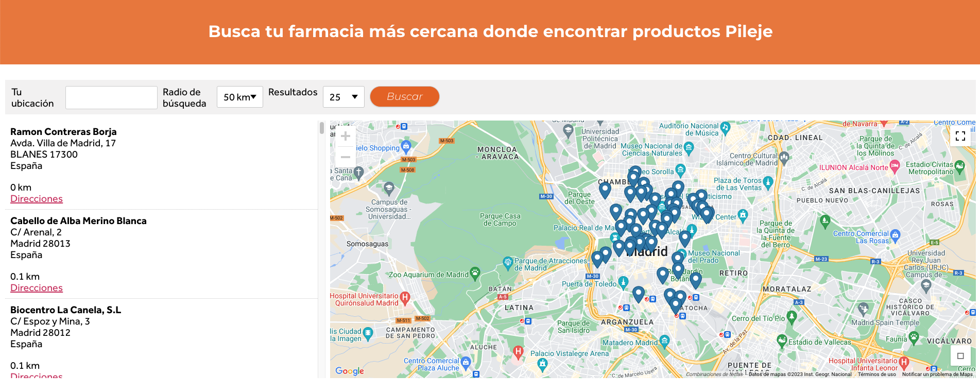Toggle fullscreen map view
This screenshot has height=392, width=980.
pyautogui.click(x=960, y=136)
